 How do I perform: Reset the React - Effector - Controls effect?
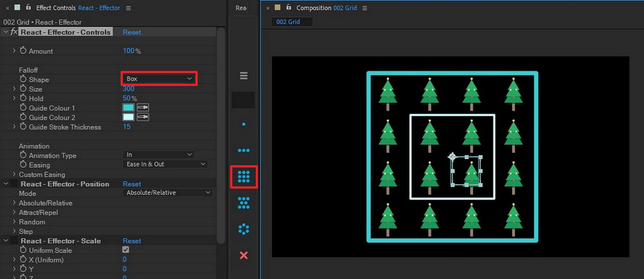(x=132, y=32)
